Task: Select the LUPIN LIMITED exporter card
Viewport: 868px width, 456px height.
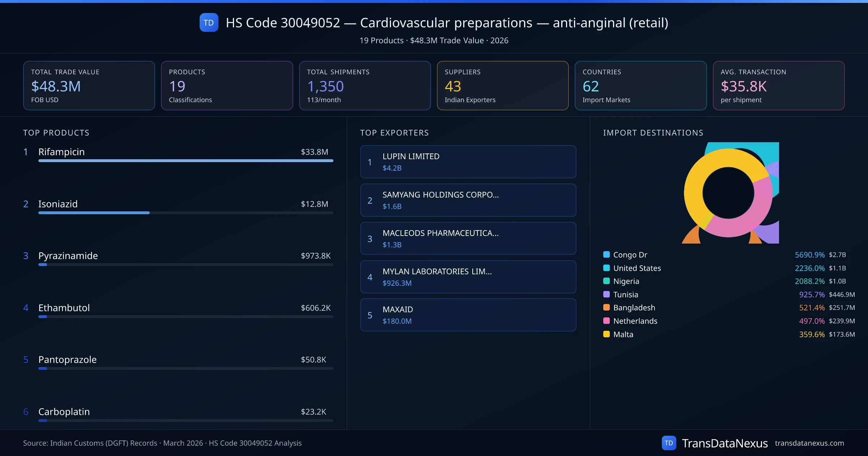Action: tap(468, 162)
